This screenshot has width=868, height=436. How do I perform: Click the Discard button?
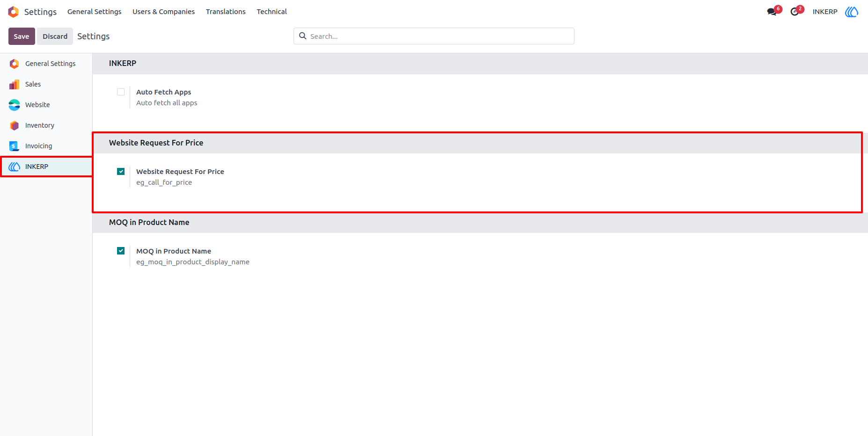(x=55, y=36)
